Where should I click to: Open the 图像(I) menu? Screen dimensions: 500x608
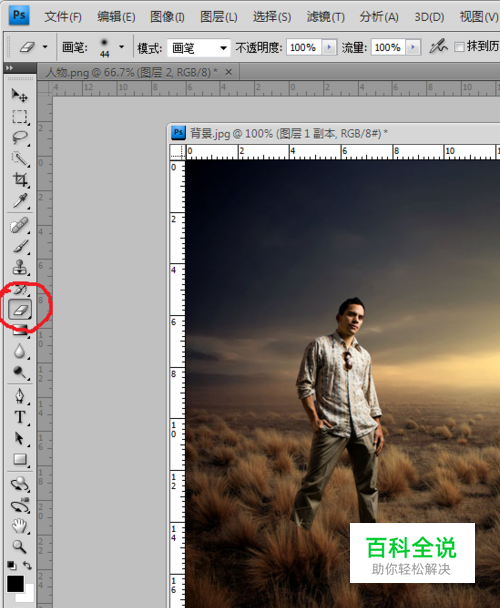167,17
